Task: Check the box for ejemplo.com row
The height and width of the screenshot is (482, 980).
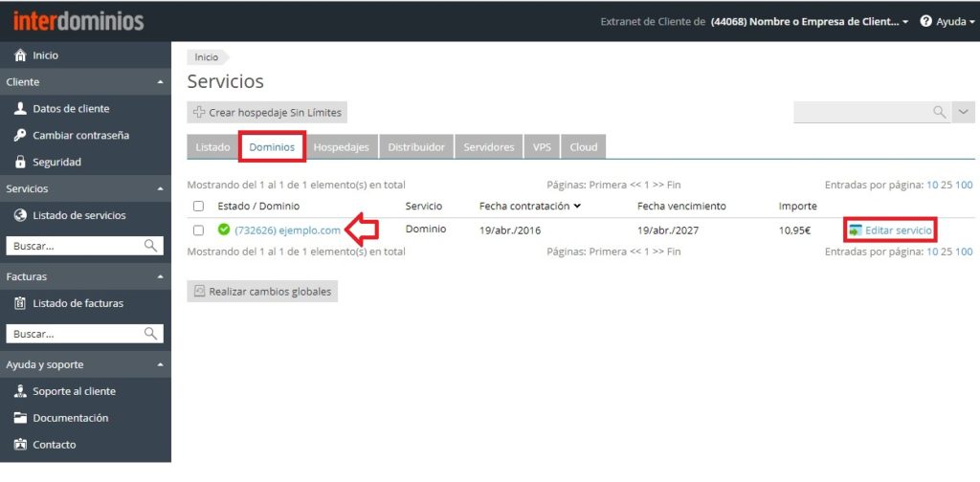Action: [199, 230]
